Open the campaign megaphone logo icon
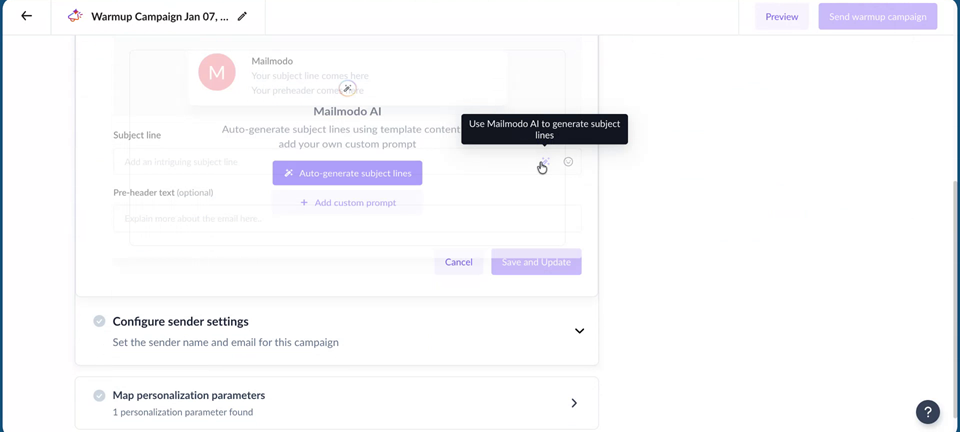 (x=75, y=17)
